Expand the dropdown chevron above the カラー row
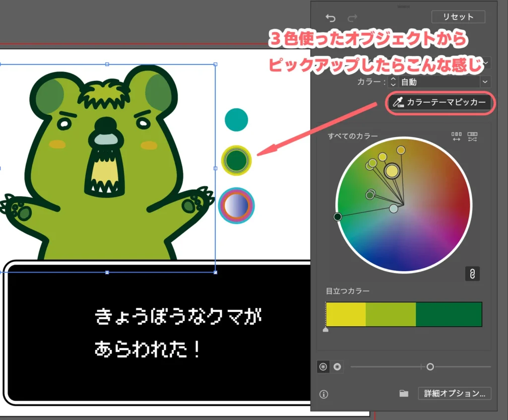Image resolution: width=508 pixels, height=420 pixels. [x=486, y=64]
